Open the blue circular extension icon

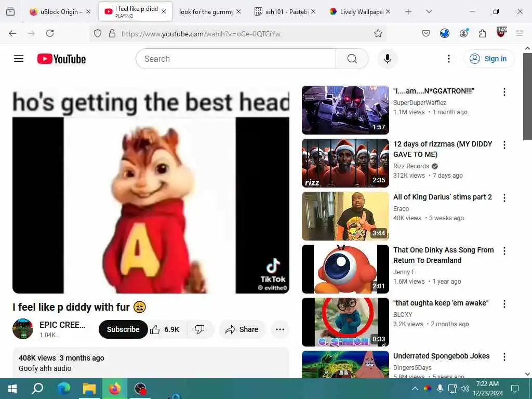point(445,33)
